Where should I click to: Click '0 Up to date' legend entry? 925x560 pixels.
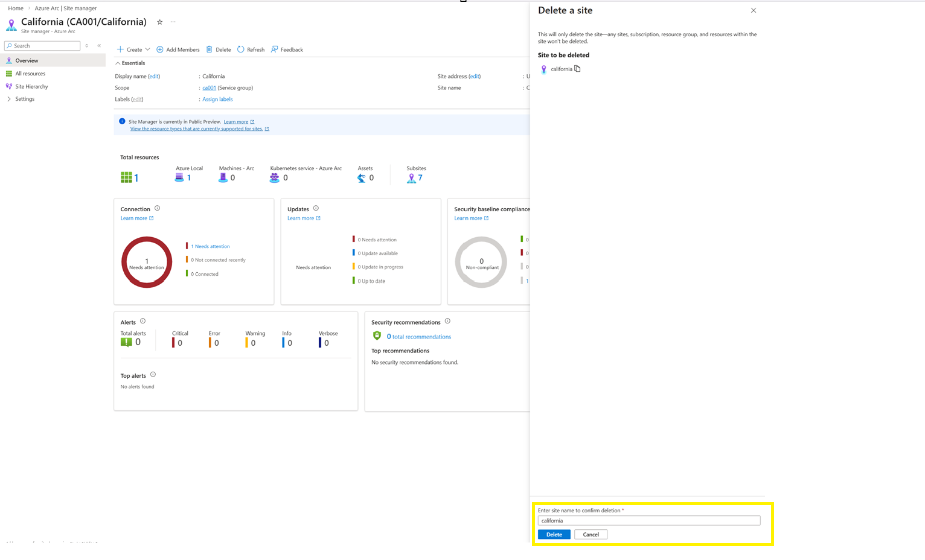click(x=371, y=281)
